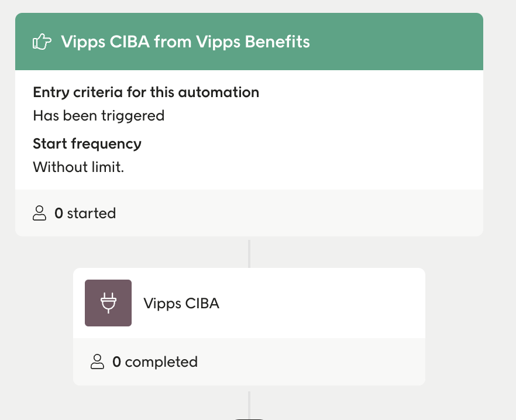Click the 0 started statistics link

click(x=85, y=213)
